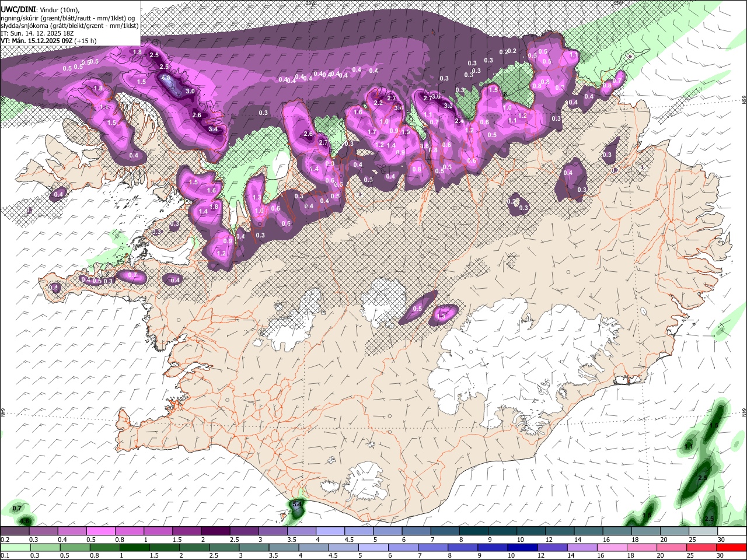Choose snow scale swatch starting at 25
Viewport: 747px width, 560px height.
click(703, 531)
